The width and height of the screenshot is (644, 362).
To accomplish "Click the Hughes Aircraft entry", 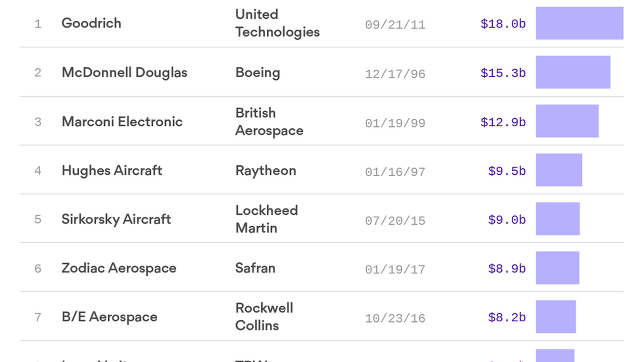I will [112, 171].
